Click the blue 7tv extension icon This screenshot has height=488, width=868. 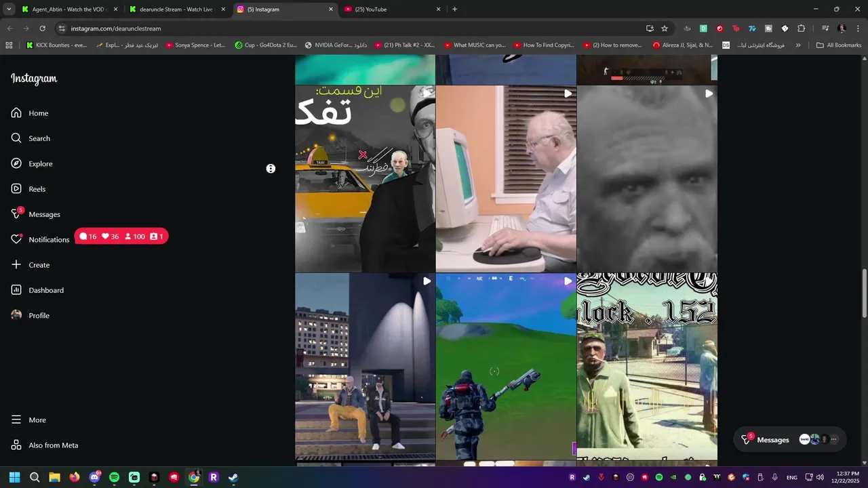tap(752, 28)
